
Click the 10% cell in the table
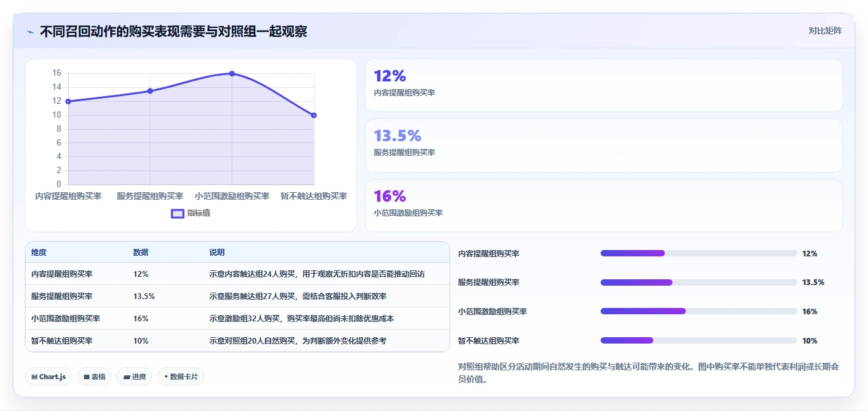[x=141, y=341]
